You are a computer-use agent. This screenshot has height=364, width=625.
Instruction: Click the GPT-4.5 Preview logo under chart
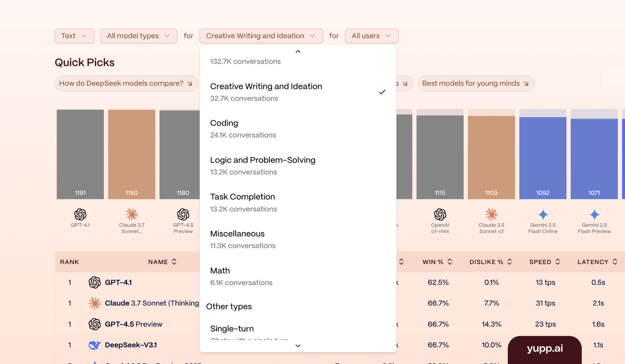click(183, 214)
